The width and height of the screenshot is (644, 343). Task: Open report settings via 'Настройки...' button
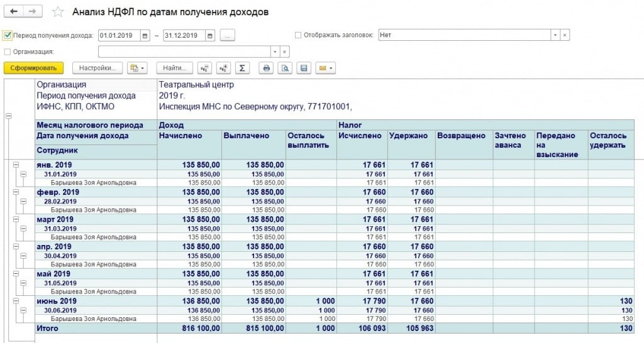97,68
